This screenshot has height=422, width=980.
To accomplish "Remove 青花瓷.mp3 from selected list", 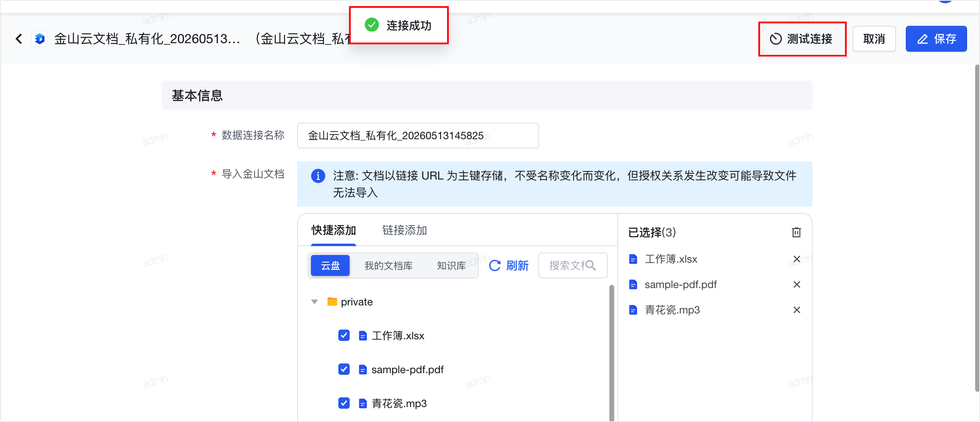I will pos(797,310).
